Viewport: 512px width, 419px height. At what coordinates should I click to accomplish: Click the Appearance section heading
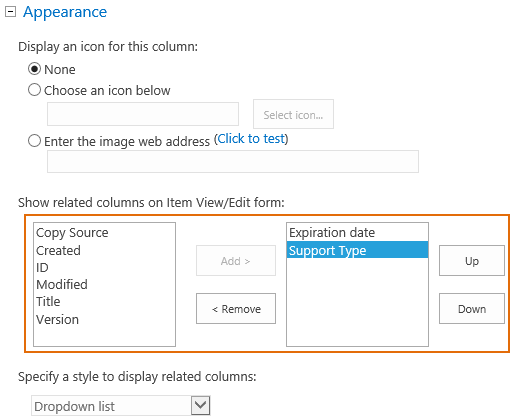pyautogui.click(x=65, y=12)
